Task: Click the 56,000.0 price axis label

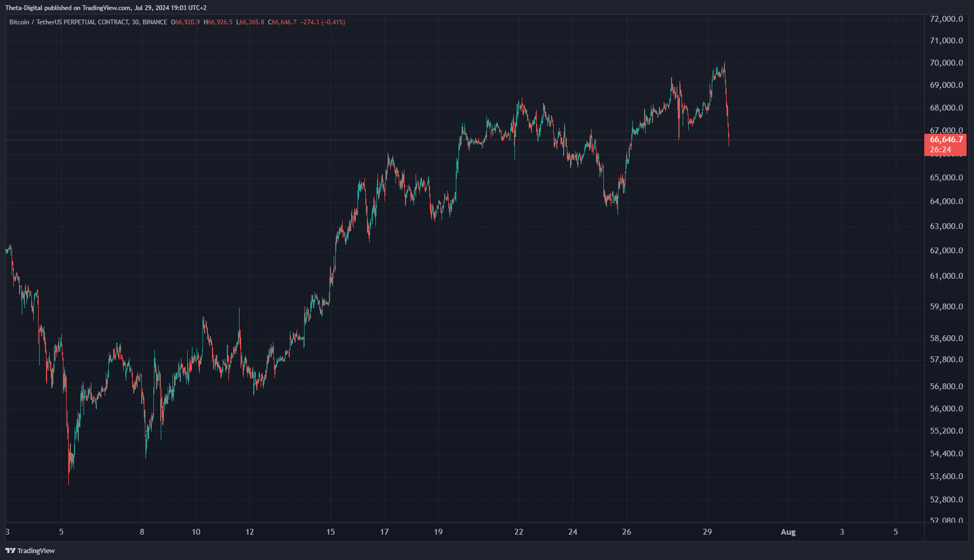Action: [947, 409]
